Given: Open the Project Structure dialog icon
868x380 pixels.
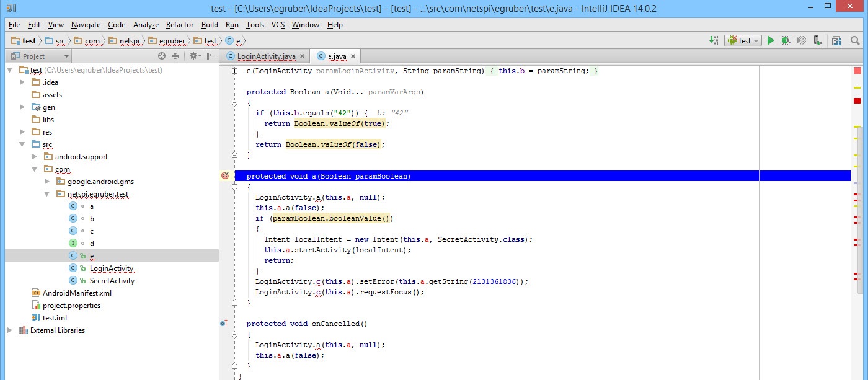Looking at the screenshot, I should tap(836, 41).
